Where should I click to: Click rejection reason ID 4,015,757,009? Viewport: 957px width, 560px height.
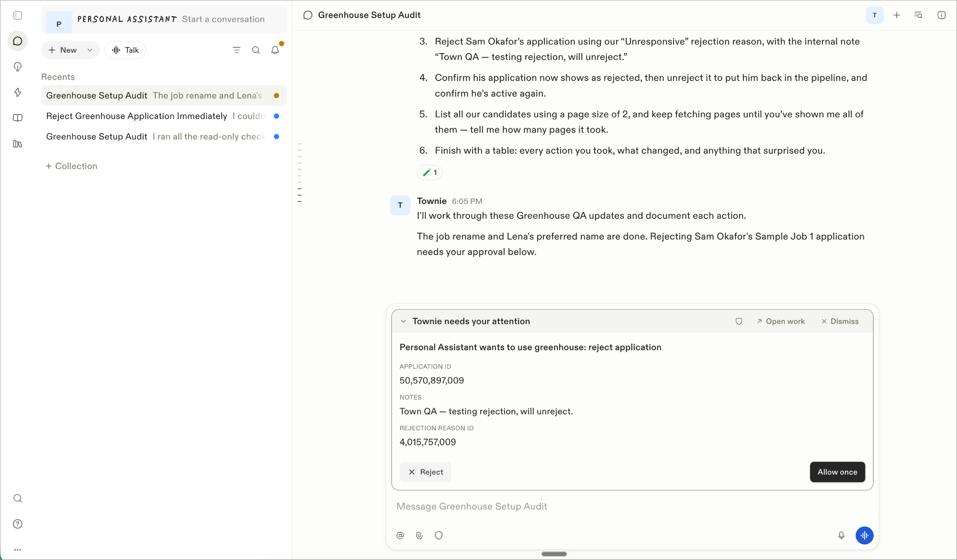pyautogui.click(x=428, y=442)
